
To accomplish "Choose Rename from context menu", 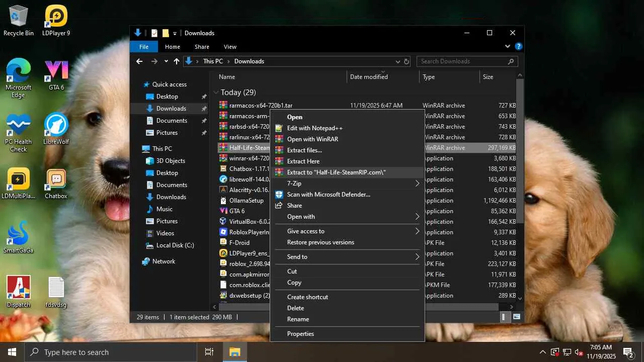I will (x=347, y=319).
